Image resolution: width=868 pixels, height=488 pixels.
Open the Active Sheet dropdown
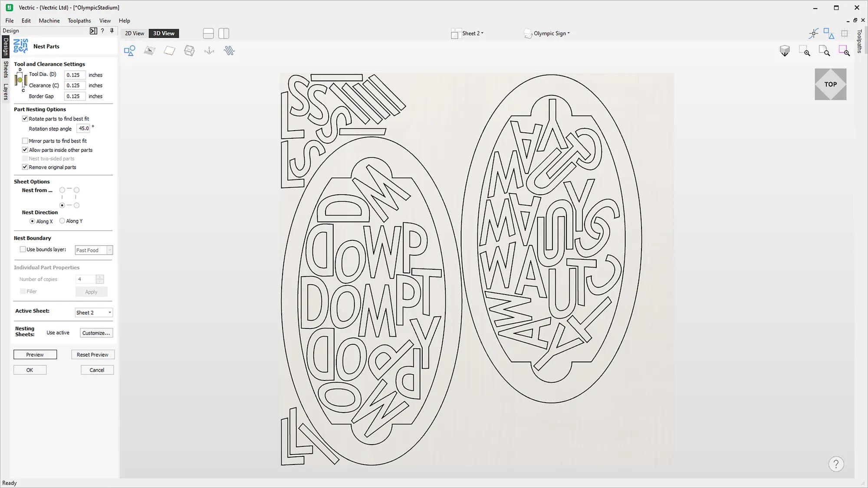(94, 312)
